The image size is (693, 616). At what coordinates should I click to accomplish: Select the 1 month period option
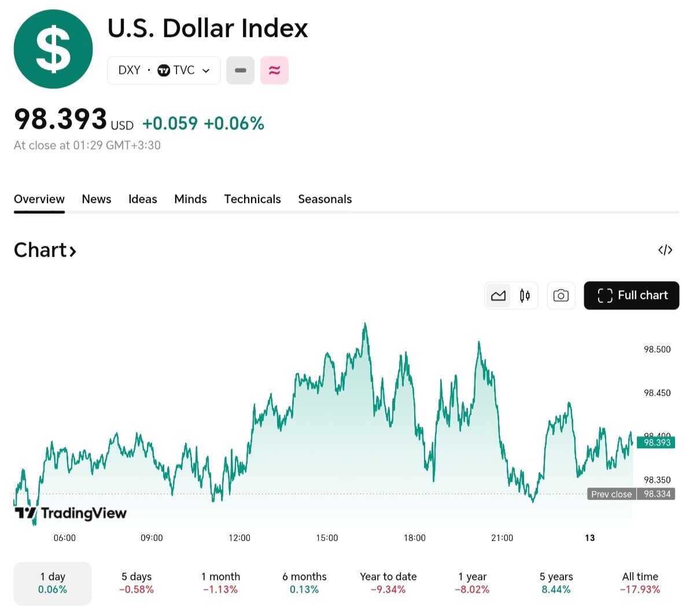(x=220, y=583)
